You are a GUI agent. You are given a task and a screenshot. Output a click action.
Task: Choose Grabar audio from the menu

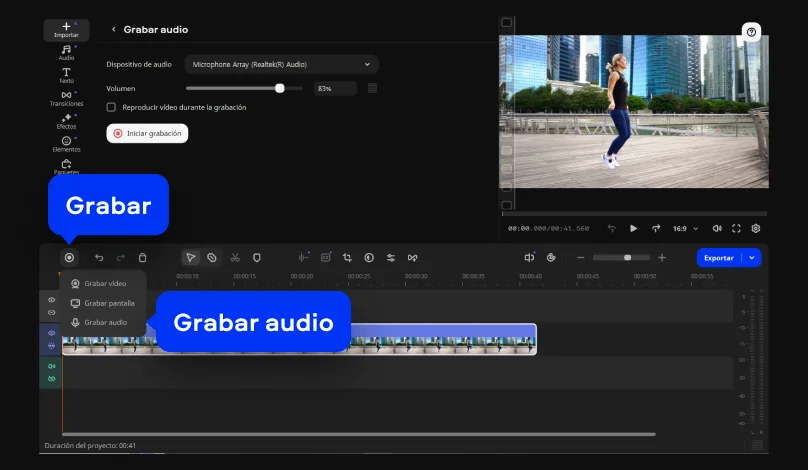pos(104,322)
